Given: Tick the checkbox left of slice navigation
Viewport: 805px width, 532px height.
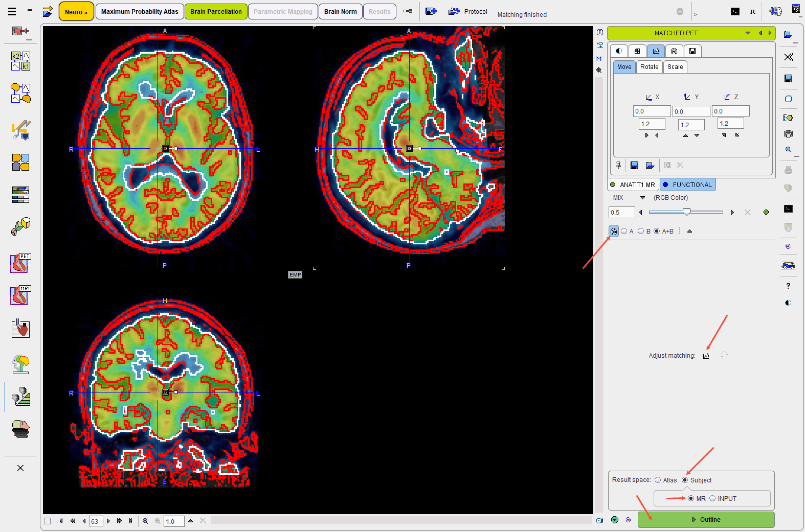Looking at the screenshot, I should (x=48, y=521).
